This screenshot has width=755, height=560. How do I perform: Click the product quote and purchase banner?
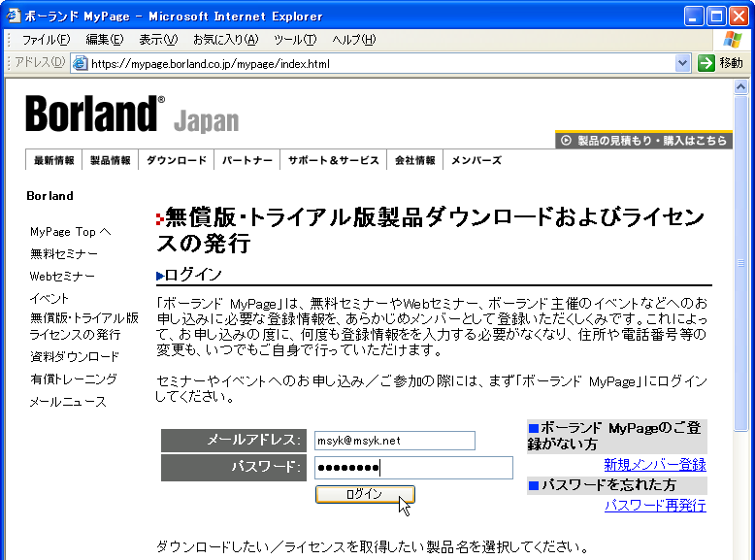pyautogui.click(x=643, y=141)
